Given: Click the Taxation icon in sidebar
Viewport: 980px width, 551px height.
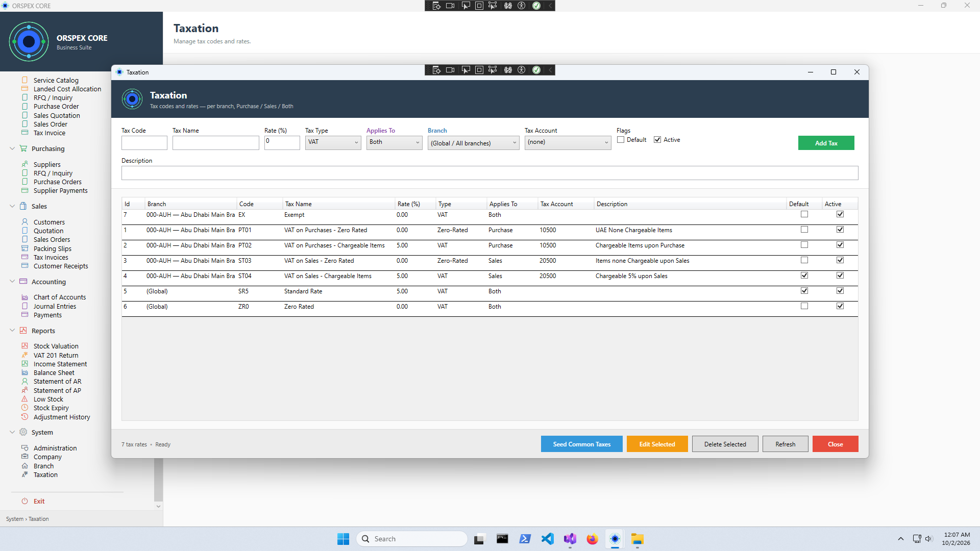Looking at the screenshot, I should pos(24,474).
